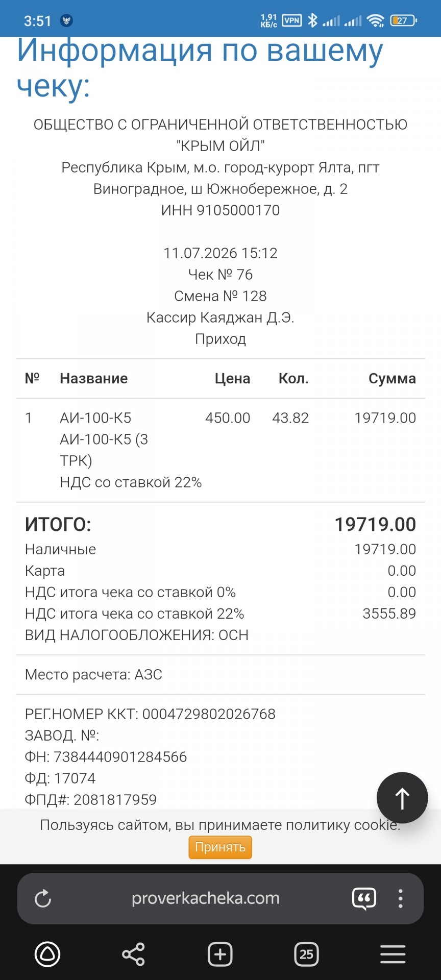Tap the scroll-to-top arrow button
441x980 pixels.
(402, 798)
